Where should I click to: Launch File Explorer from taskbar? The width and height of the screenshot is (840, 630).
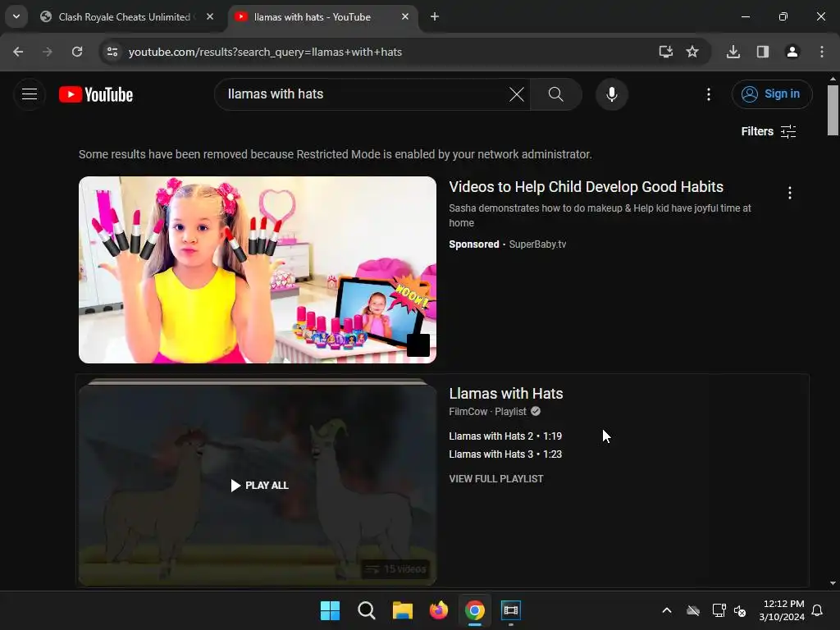tap(402, 610)
